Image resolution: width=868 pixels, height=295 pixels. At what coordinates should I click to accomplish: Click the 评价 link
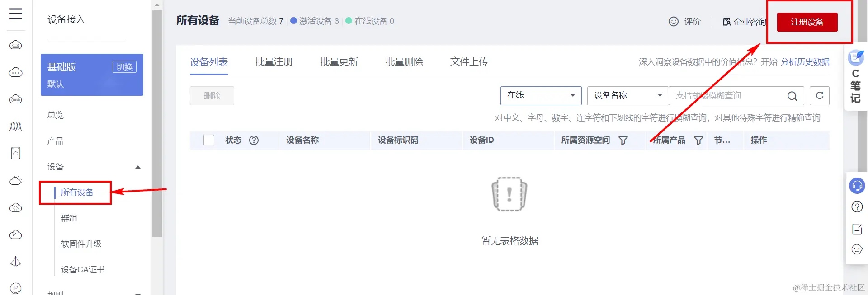pyautogui.click(x=692, y=22)
